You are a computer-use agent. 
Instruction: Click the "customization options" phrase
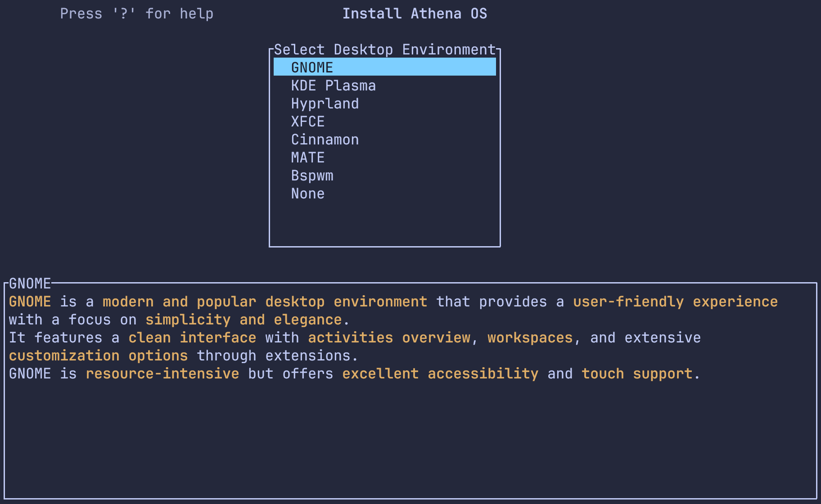(x=98, y=355)
